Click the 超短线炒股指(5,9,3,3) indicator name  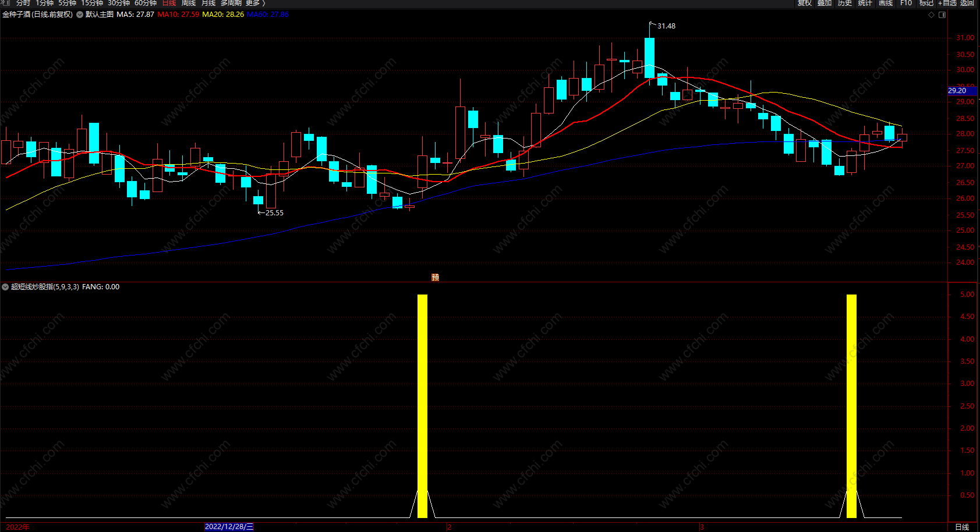tap(45, 287)
